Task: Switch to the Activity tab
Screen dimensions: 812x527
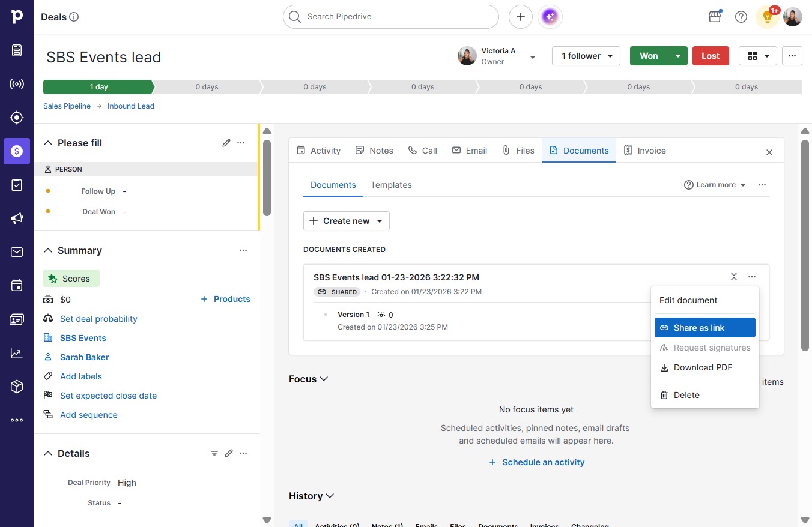Action: (x=319, y=151)
